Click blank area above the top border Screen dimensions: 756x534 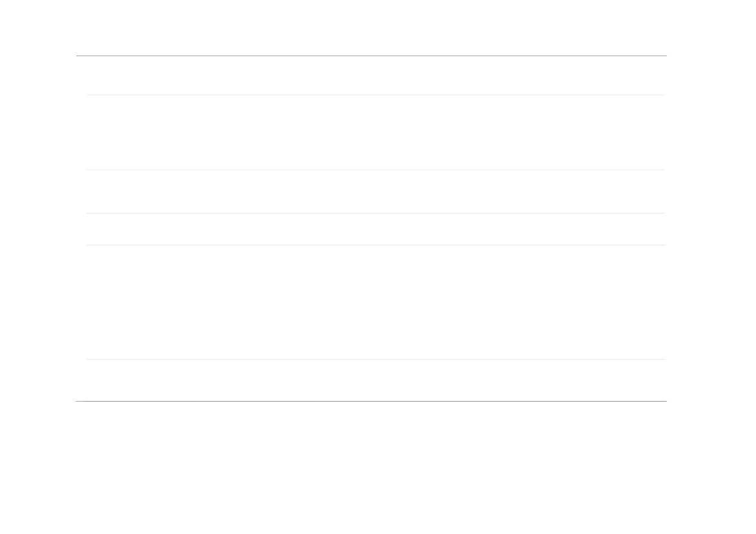(372, 28)
